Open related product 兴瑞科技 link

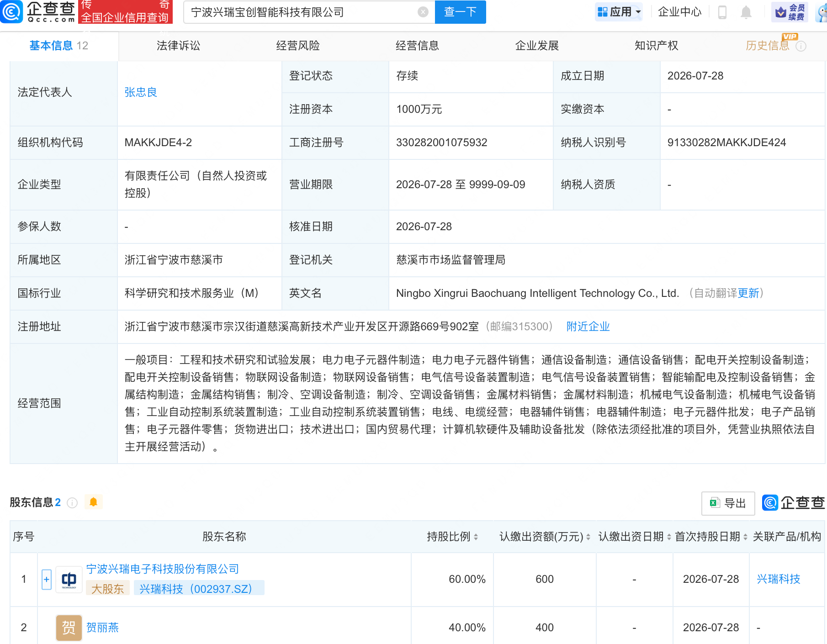point(779,579)
